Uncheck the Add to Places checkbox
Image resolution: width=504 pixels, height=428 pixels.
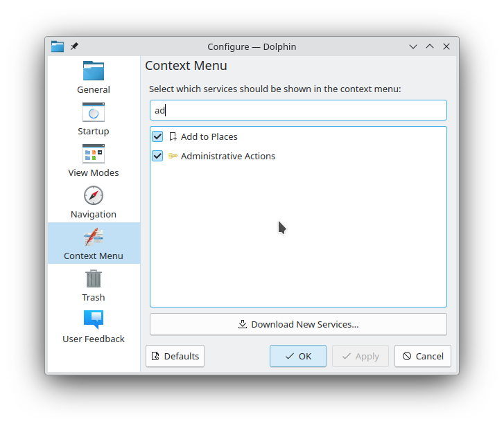[157, 136]
